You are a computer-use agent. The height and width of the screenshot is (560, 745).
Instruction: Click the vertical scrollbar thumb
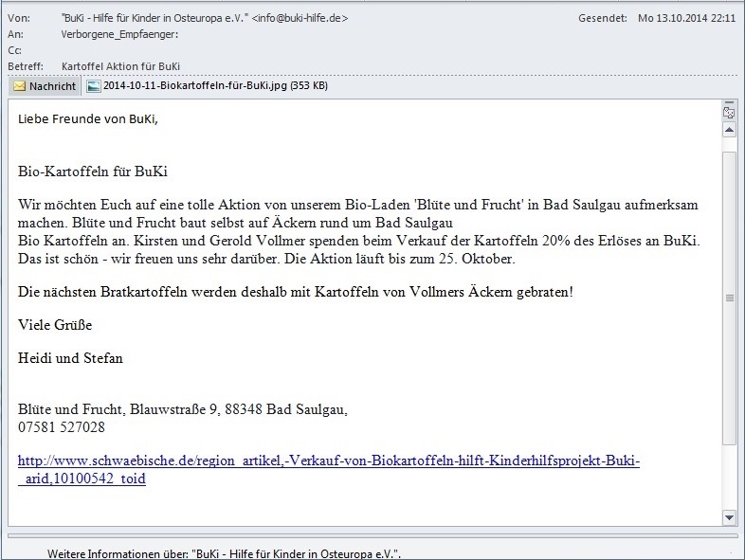(x=729, y=298)
